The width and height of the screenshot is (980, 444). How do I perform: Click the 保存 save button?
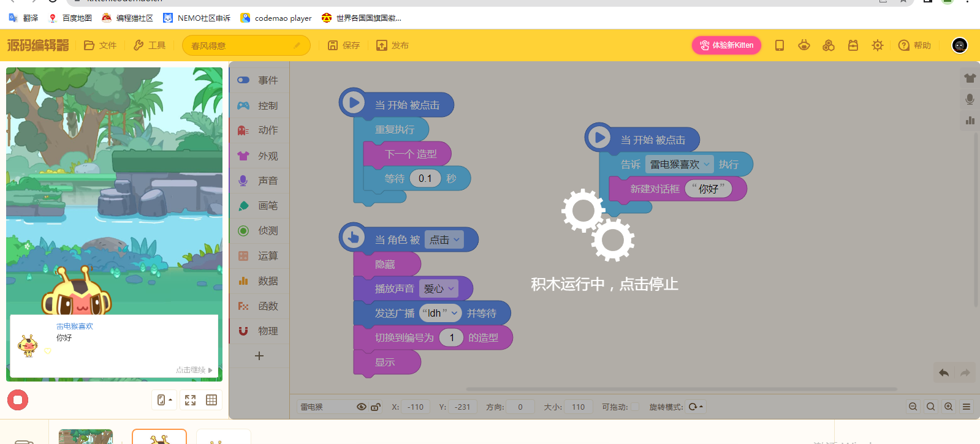(x=343, y=45)
